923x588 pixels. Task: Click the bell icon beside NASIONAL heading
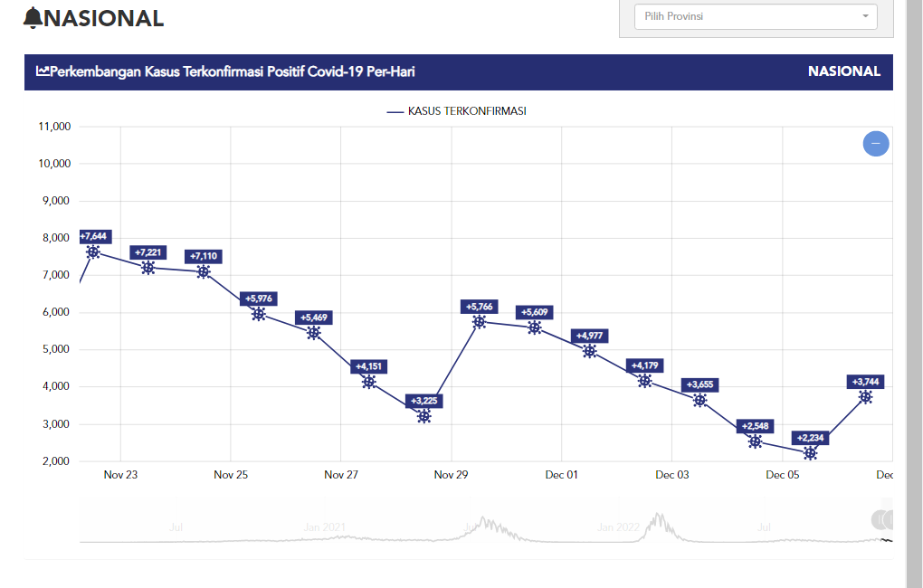pos(33,18)
